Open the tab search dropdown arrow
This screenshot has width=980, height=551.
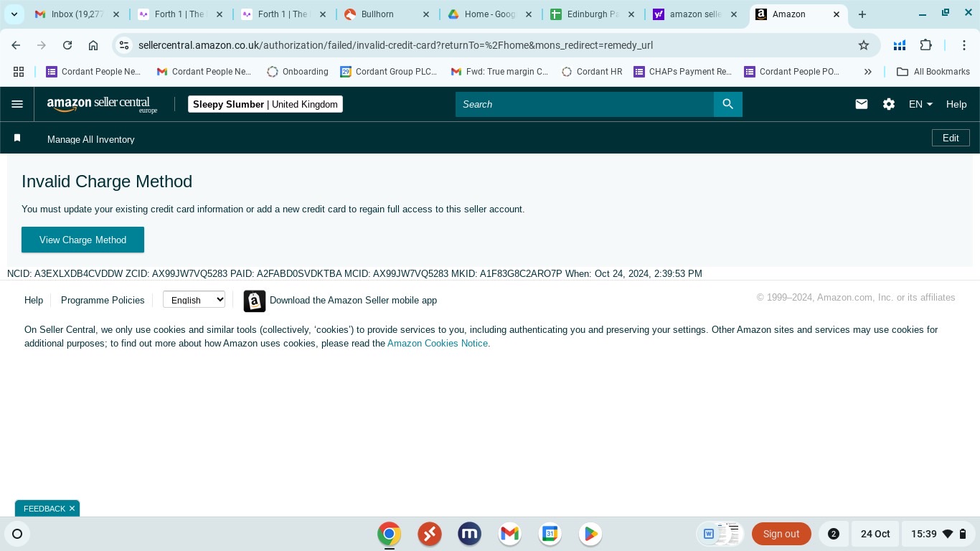tap(14, 14)
